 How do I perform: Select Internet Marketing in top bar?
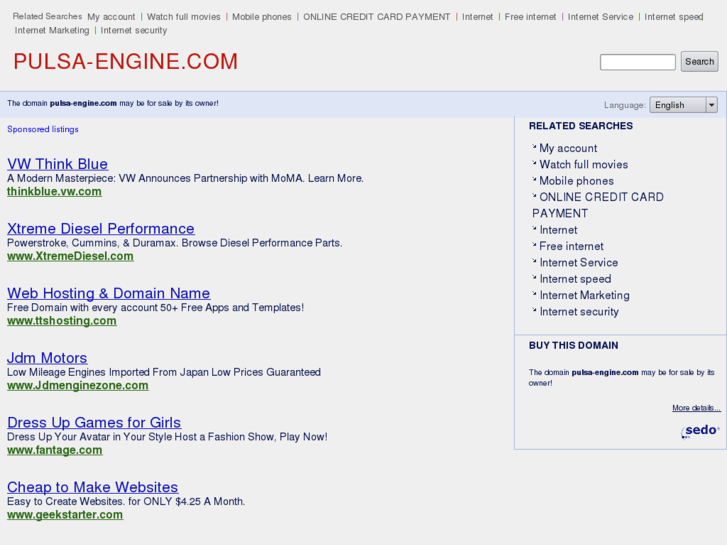click(x=51, y=30)
